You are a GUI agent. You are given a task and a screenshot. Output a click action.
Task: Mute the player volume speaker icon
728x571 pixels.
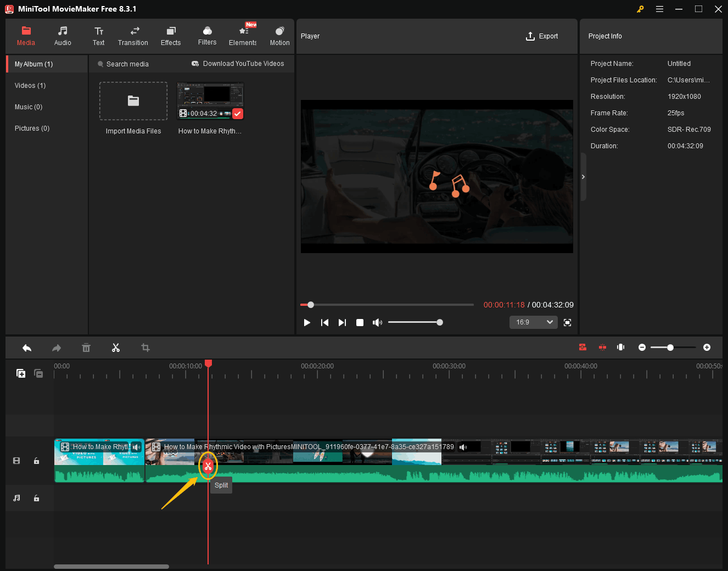tap(377, 322)
